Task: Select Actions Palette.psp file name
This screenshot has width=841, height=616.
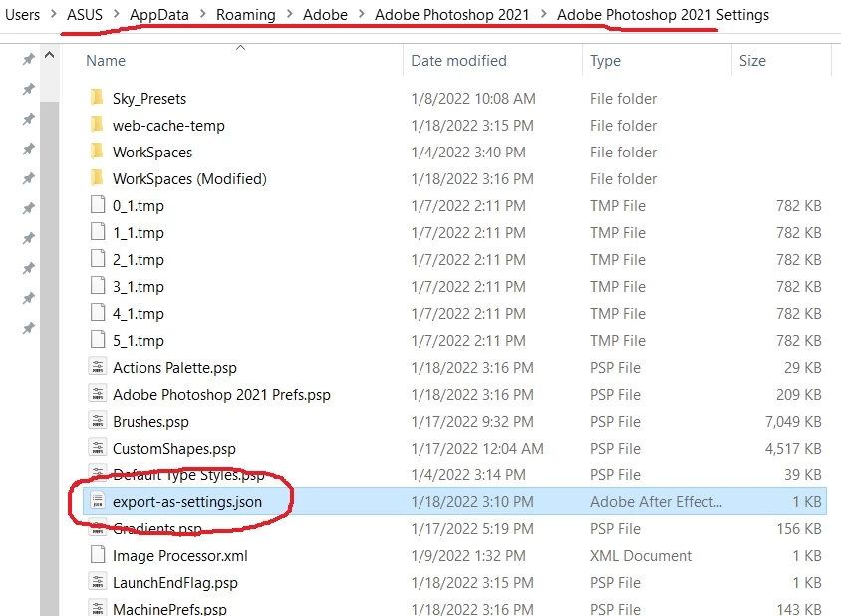Action: [174, 368]
